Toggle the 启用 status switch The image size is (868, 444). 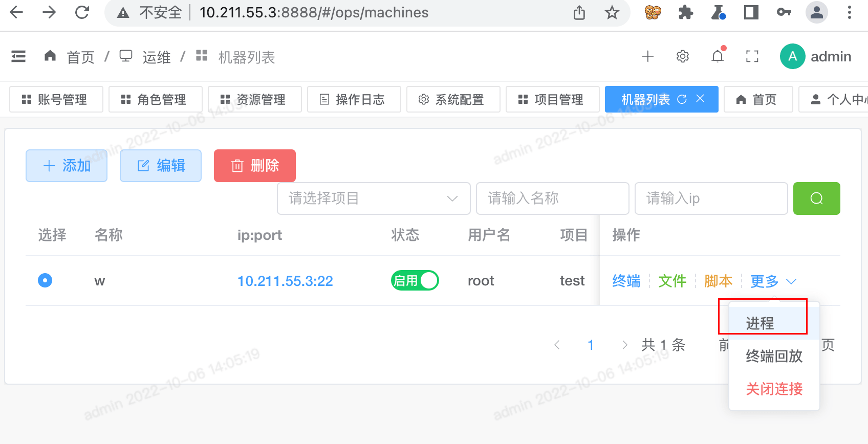coord(415,280)
